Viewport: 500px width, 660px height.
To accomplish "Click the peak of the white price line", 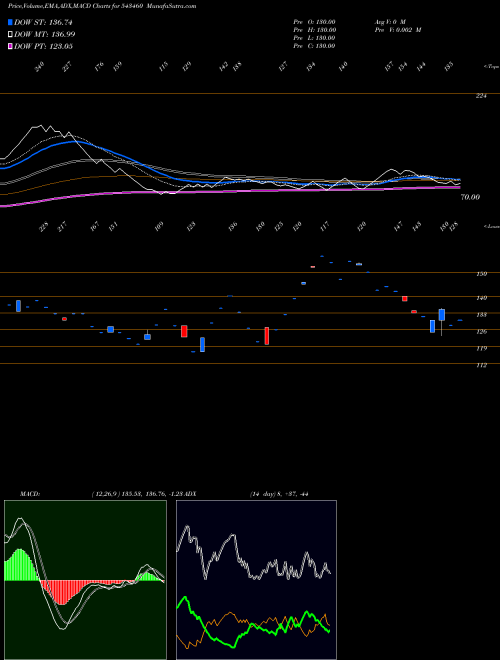I will [40, 125].
